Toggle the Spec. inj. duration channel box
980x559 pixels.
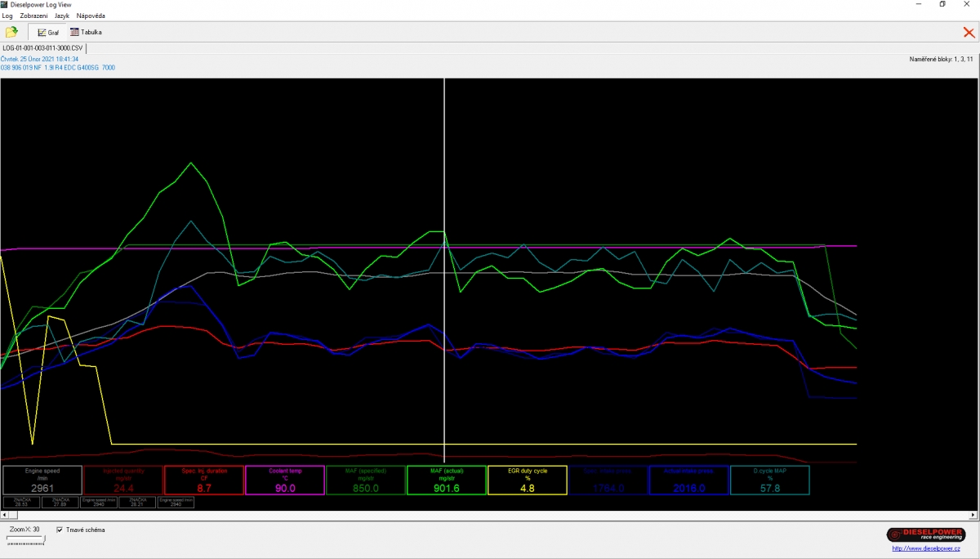pos(204,480)
